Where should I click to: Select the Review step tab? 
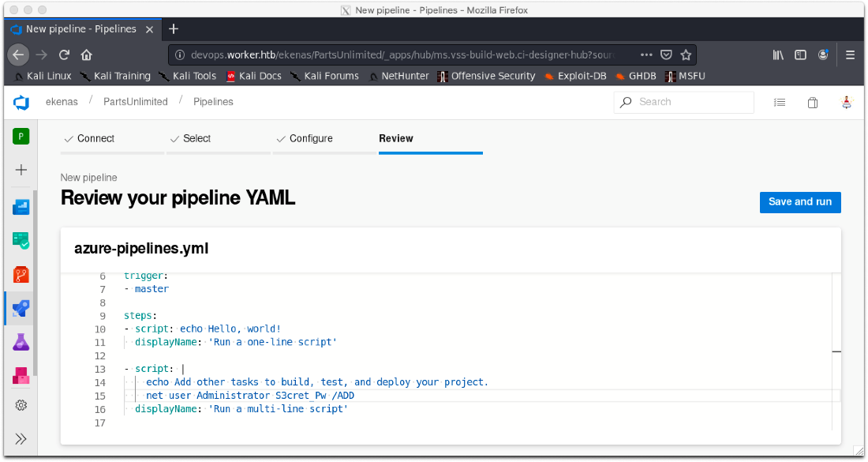(x=431, y=138)
